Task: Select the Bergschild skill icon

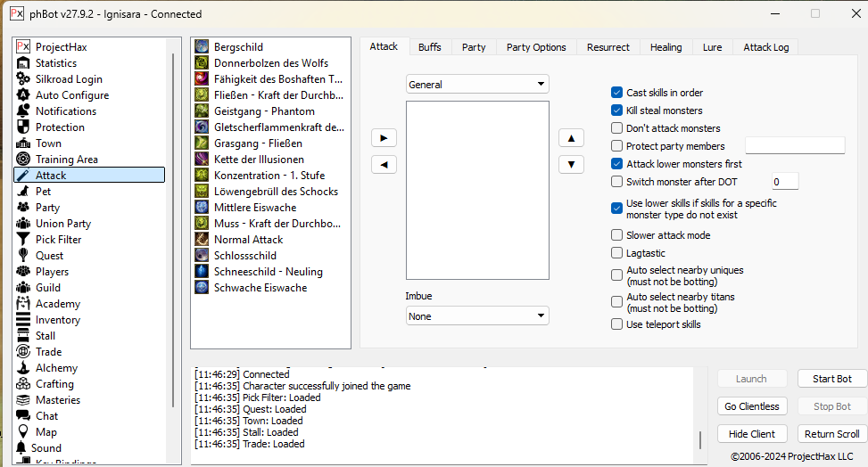Action: click(x=203, y=47)
